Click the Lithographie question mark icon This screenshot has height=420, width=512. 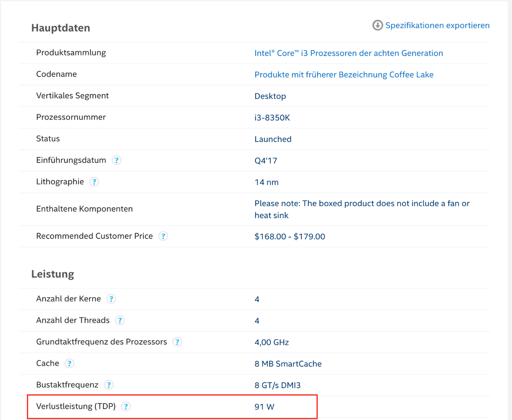tap(94, 182)
